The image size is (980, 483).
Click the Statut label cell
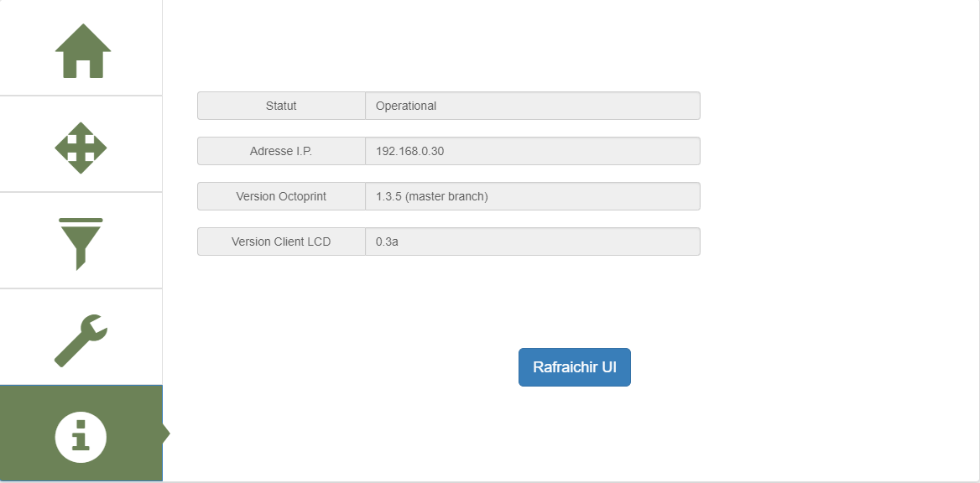(281, 106)
